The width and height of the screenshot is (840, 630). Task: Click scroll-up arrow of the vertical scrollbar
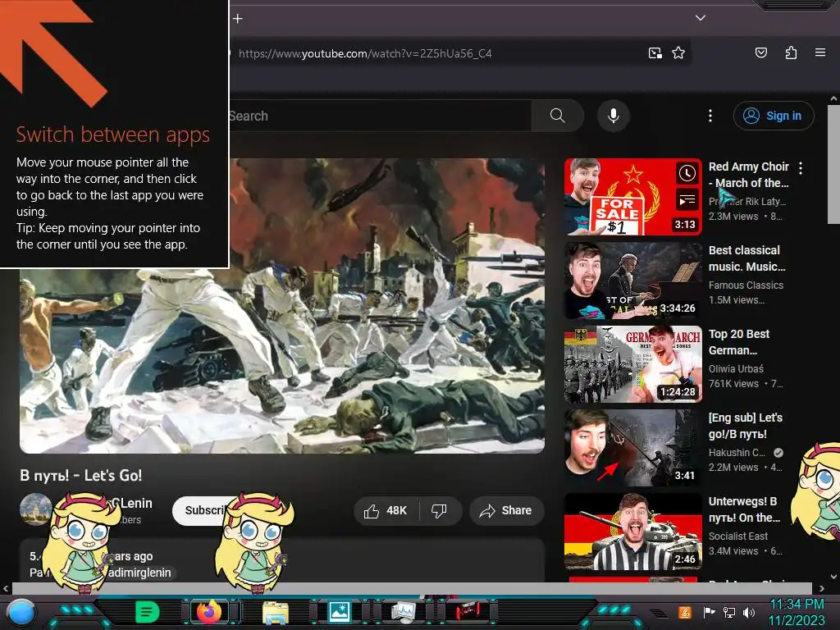(833, 98)
